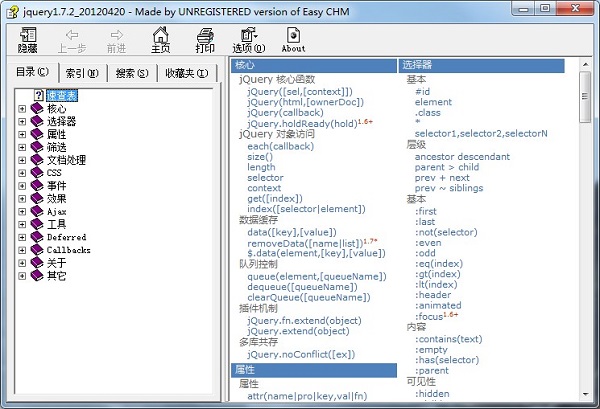
Task: Expand the 属性 tree node
Action: [22, 134]
